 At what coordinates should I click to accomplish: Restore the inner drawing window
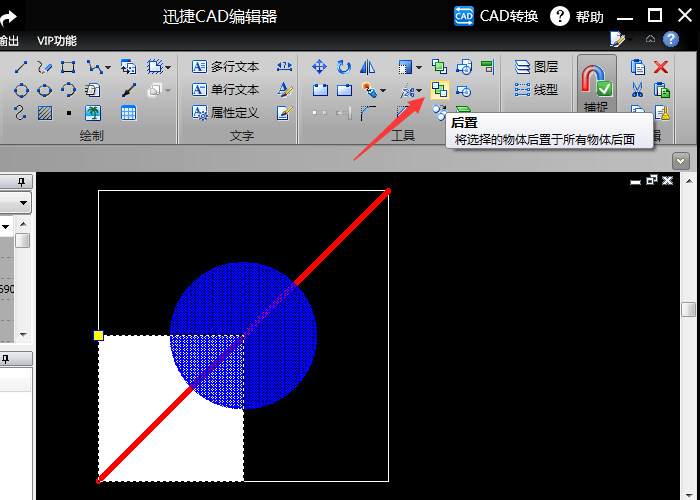(652, 180)
